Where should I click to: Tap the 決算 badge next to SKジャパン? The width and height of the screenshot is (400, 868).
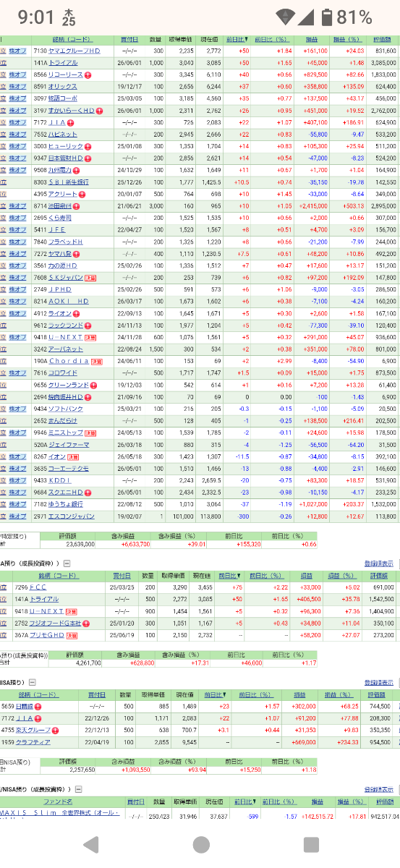coord(90,278)
